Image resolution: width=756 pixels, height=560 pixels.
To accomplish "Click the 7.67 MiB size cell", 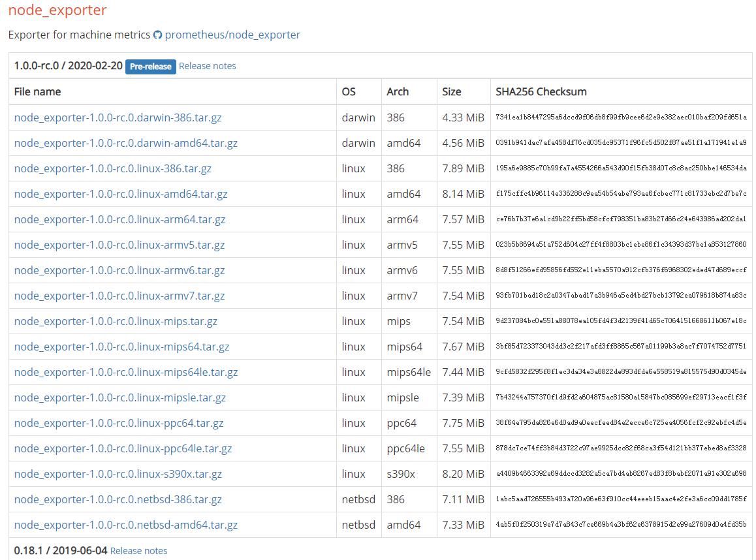I will [464, 347].
